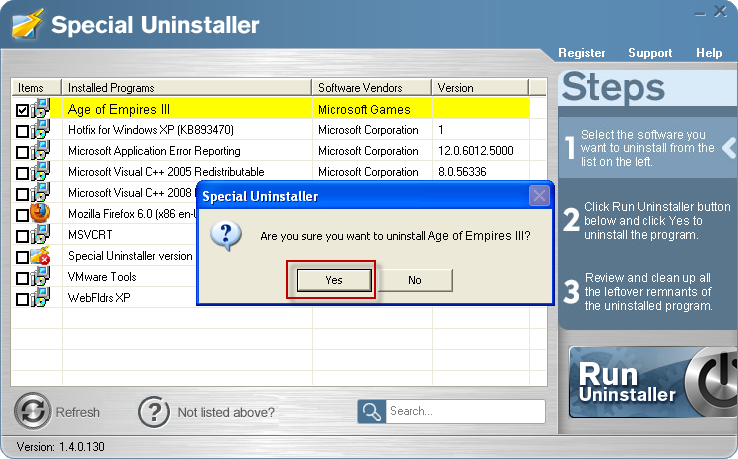The image size is (738, 459).
Task: Sort by Software Vendors column header
Action: [371, 88]
